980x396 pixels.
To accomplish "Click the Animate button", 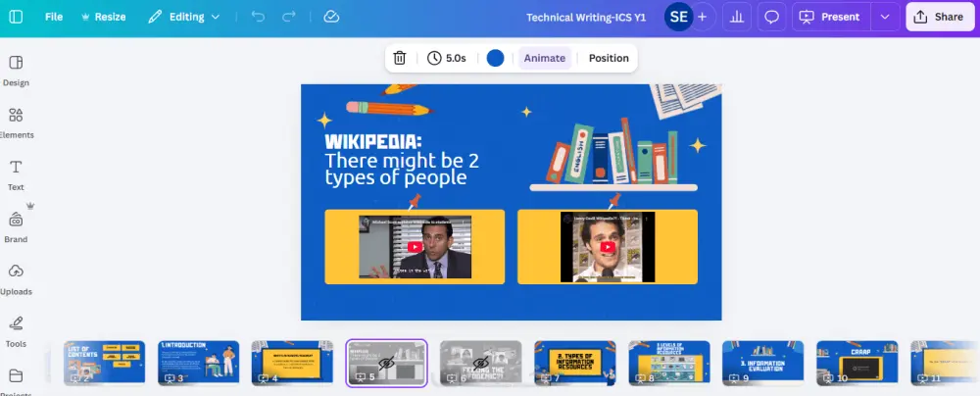I will tap(544, 58).
